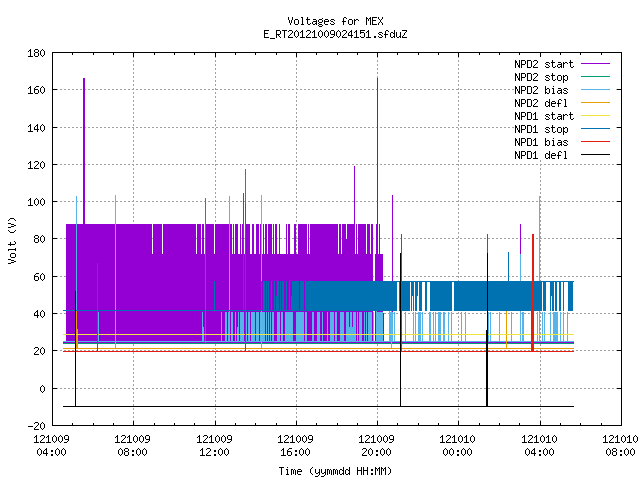The image size is (640, 480).
Task: Click the 100 y-axis tick label
Action: tap(36, 202)
